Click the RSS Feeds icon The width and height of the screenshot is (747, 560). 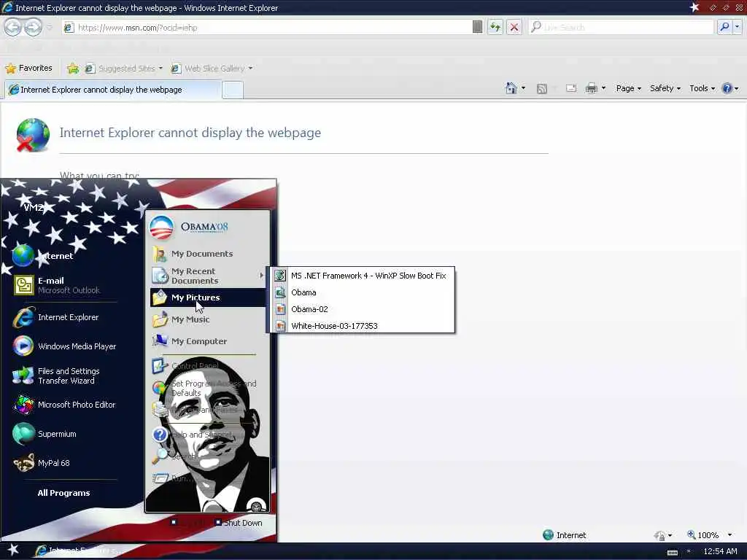pyautogui.click(x=542, y=88)
